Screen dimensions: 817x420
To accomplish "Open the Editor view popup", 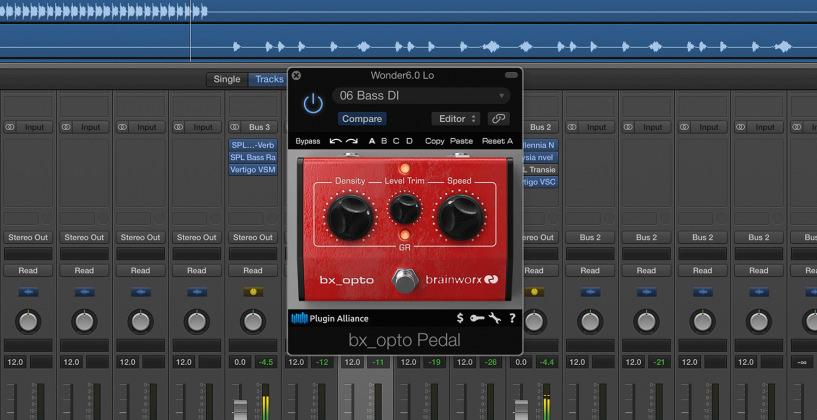I will tap(455, 119).
